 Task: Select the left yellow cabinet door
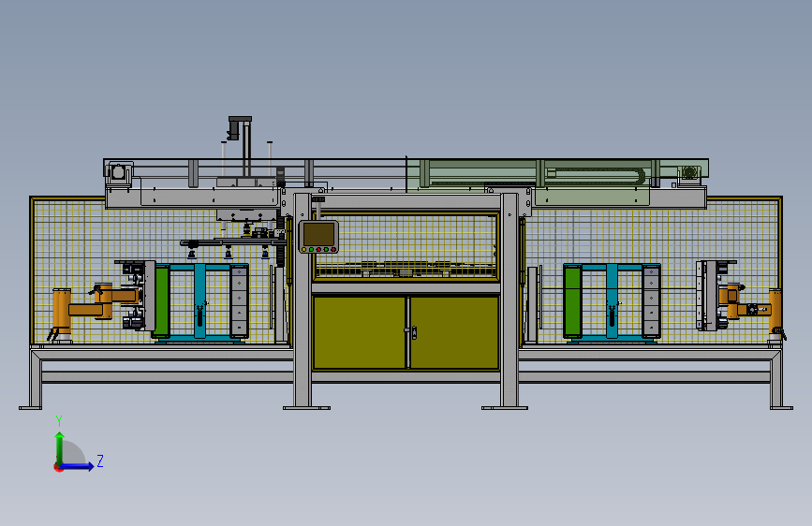tap(360, 332)
